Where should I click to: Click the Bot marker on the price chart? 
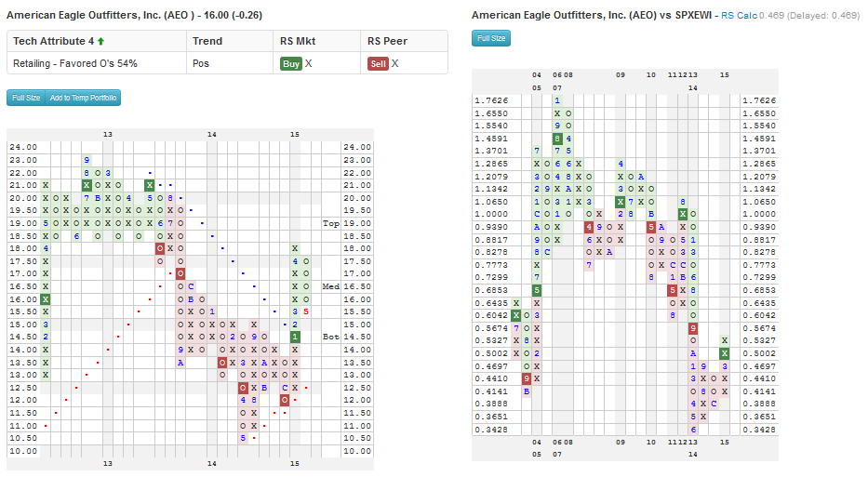(x=331, y=337)
